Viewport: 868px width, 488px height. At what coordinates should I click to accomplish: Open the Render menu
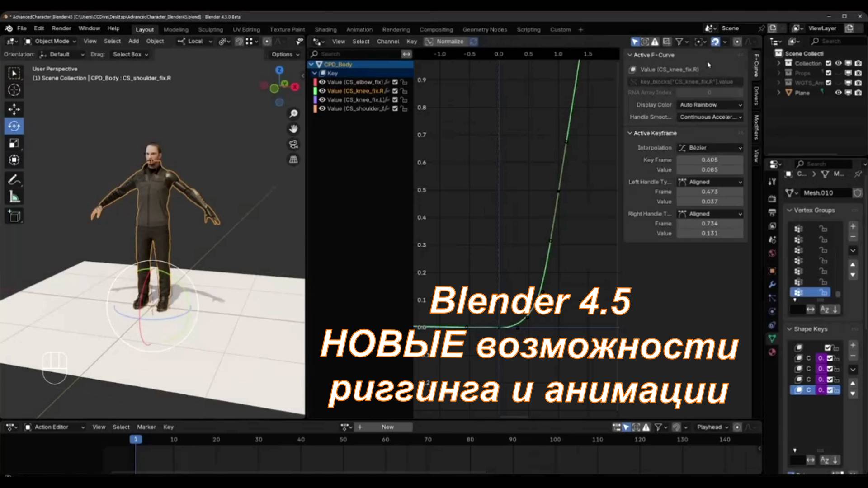click(61, 28)
